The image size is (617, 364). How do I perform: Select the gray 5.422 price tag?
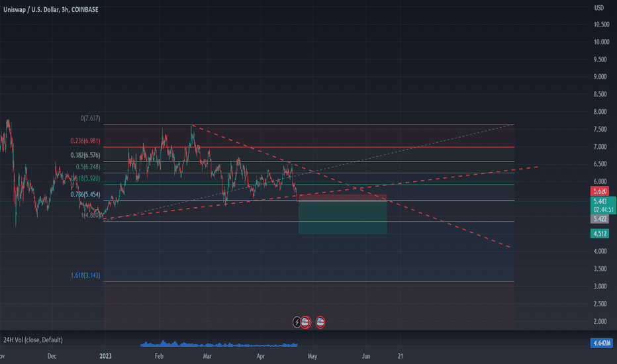[600, 219]
